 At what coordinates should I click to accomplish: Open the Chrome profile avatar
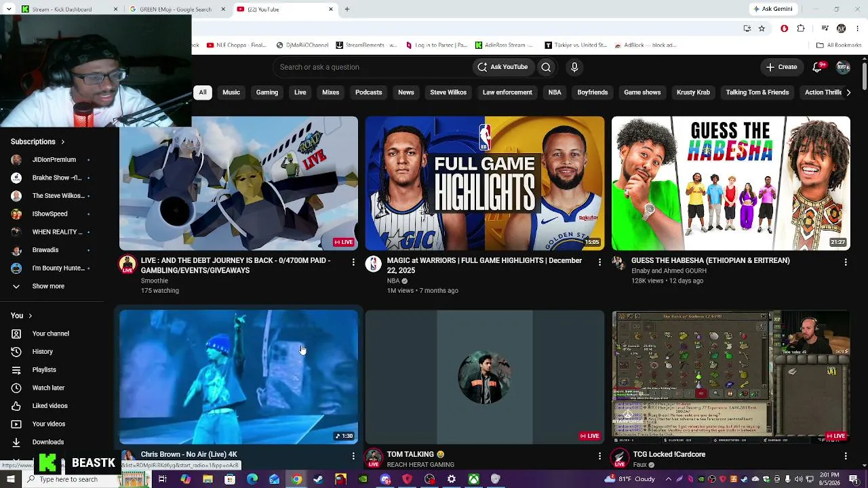(842, 28)
